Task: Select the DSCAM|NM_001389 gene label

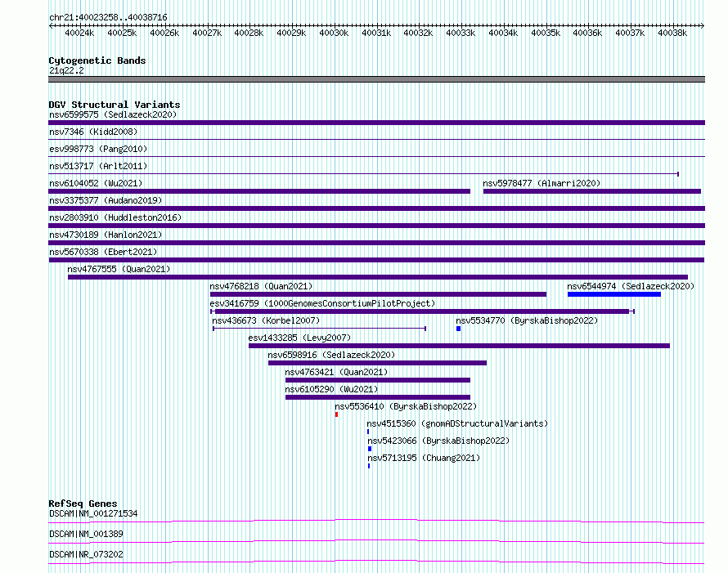Action: (x=86, y=534)
